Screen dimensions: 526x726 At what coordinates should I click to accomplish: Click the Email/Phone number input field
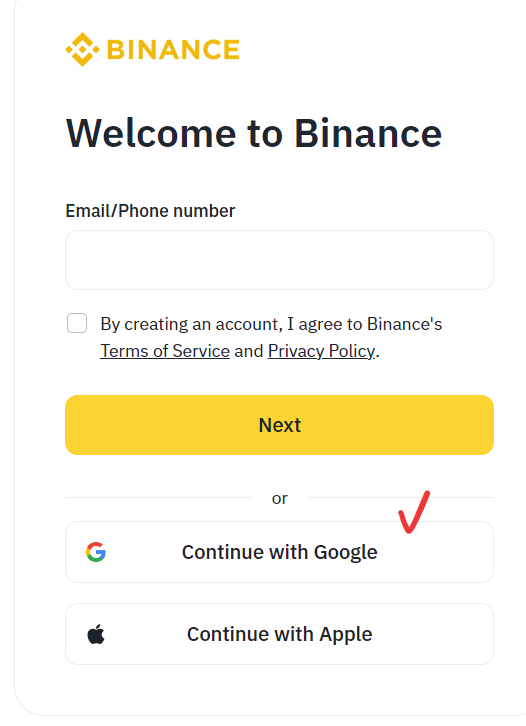(x=279, y=260)
